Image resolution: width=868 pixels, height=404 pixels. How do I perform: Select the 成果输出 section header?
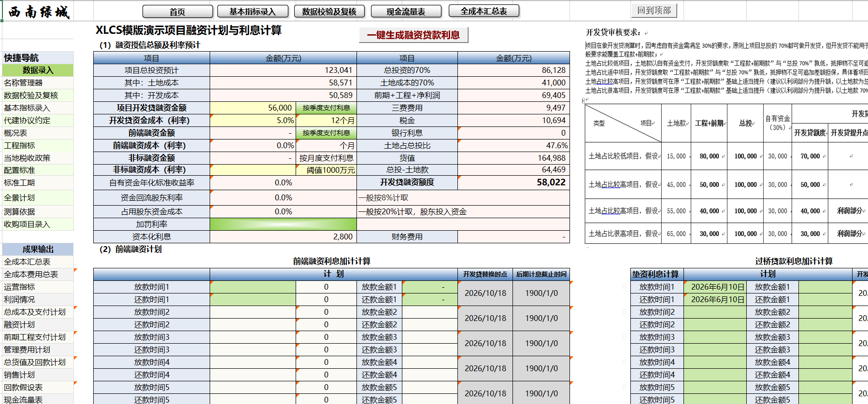38,249
